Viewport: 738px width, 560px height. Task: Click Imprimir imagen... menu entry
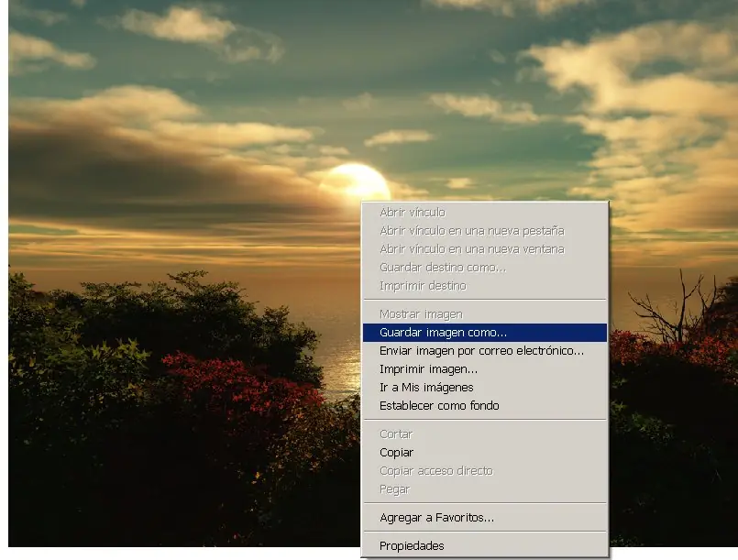484,369
